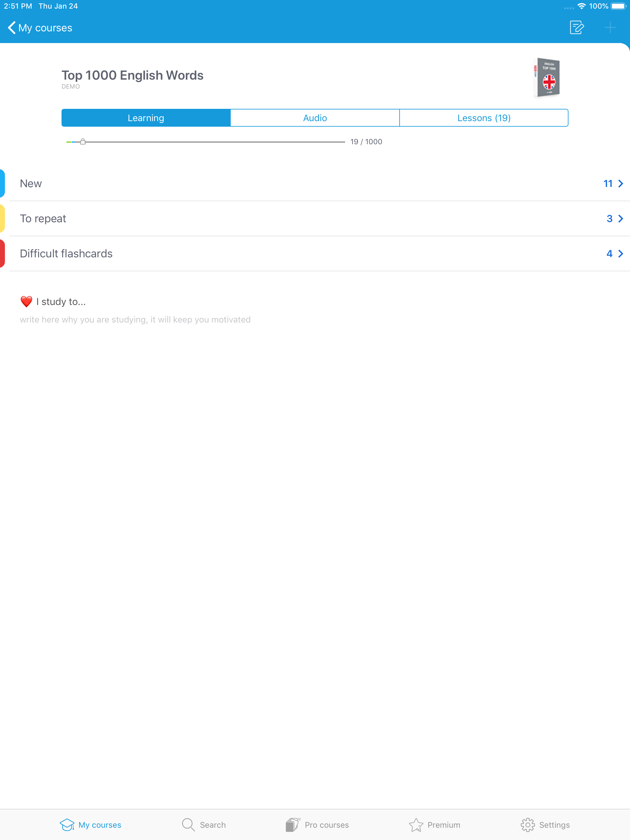Open the Lessons (19) tab

tap(484, 118)
